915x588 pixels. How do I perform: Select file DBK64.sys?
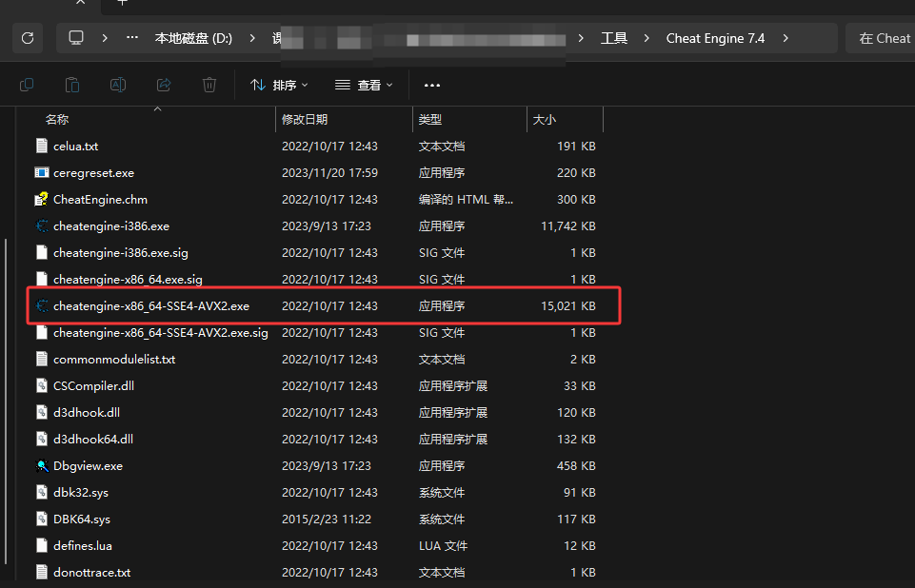click(x=82, y=519)
